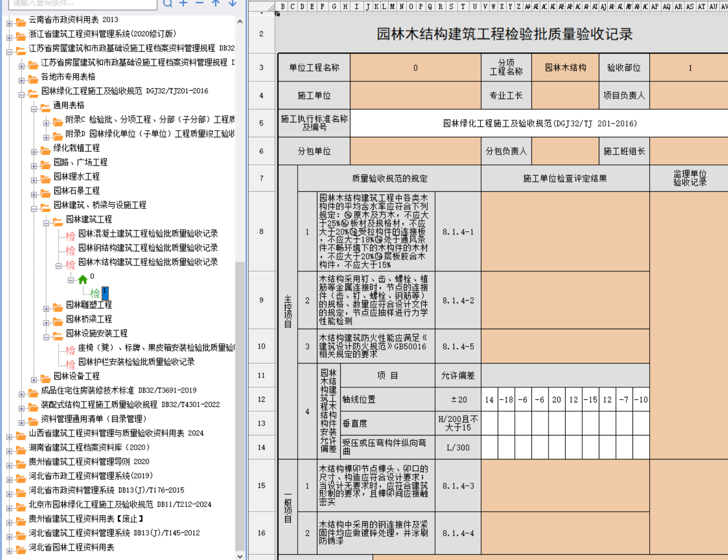Viewport: 728px width, 560px height.
Task: Click folder icon of 绿化栽植工程
Action: [x=46, y=150]
